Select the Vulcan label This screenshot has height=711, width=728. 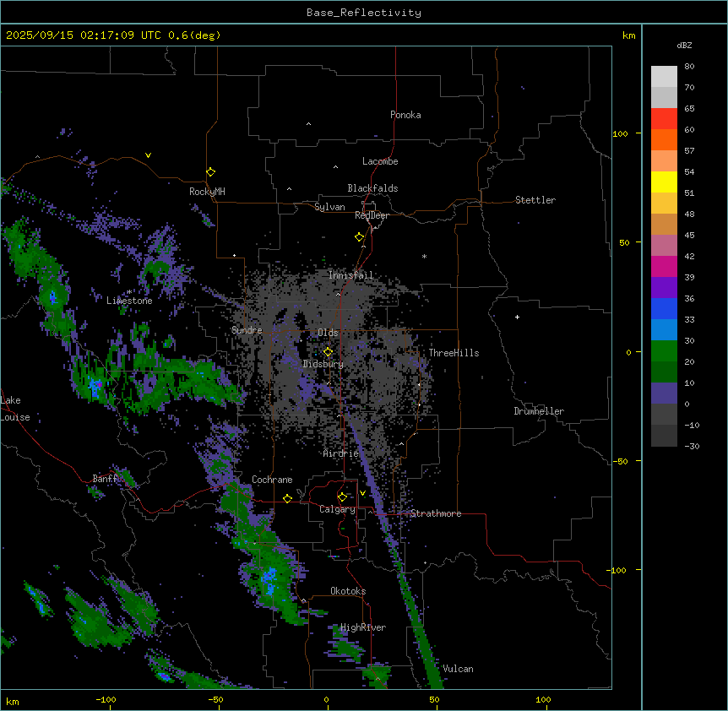pos(459,669)
